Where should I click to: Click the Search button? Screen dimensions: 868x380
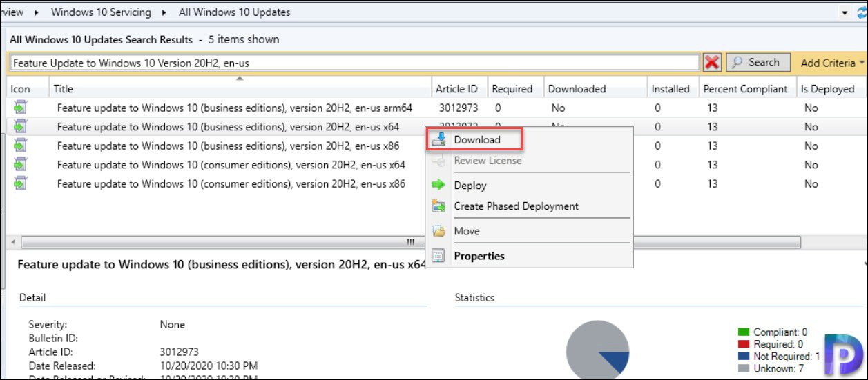point(757,62)
